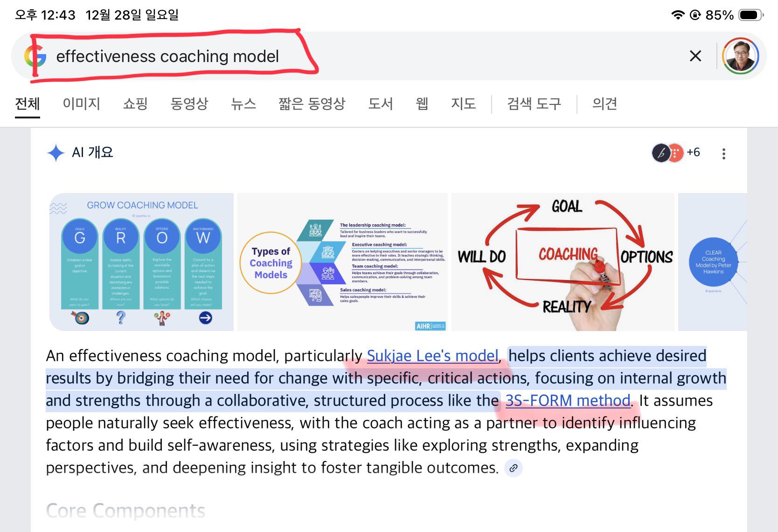Tap the Google logo in search bar

[35, 56]
